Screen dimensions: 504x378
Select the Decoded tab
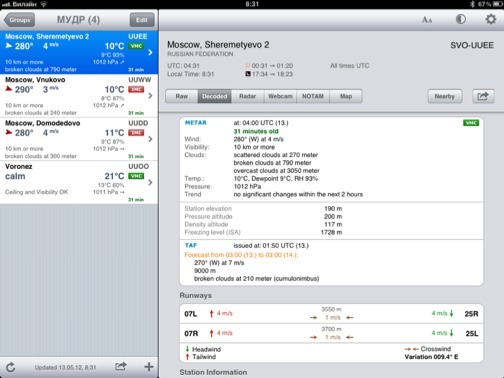pyautogui.click(x=214, y=96)
